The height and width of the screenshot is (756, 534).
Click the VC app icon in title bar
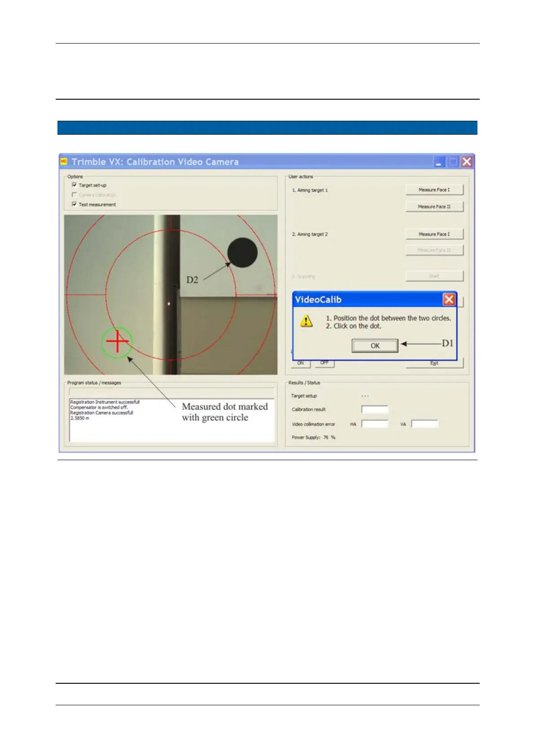pos(64,161)
